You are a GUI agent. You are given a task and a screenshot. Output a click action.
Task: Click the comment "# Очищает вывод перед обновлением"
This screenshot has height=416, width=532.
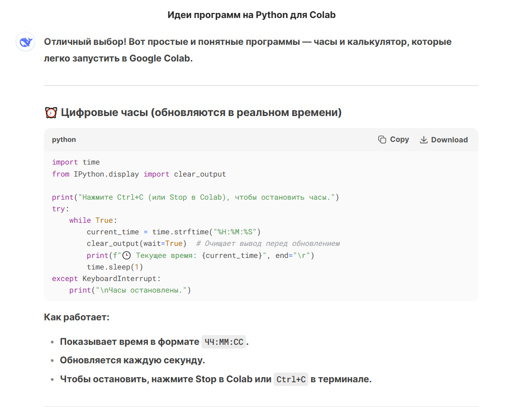[x=268, y=244]
